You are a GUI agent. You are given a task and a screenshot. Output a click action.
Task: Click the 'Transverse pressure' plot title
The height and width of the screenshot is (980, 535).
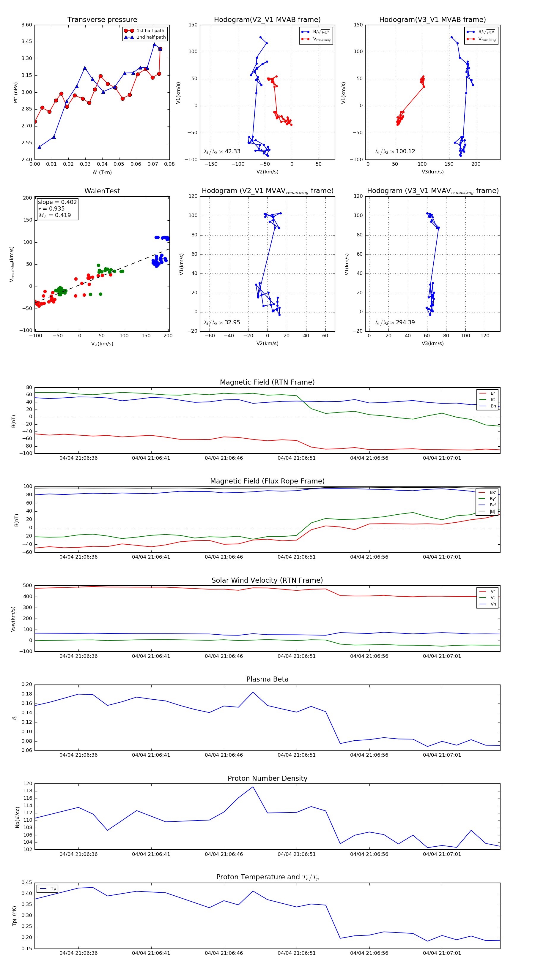(x=102, y=20)
